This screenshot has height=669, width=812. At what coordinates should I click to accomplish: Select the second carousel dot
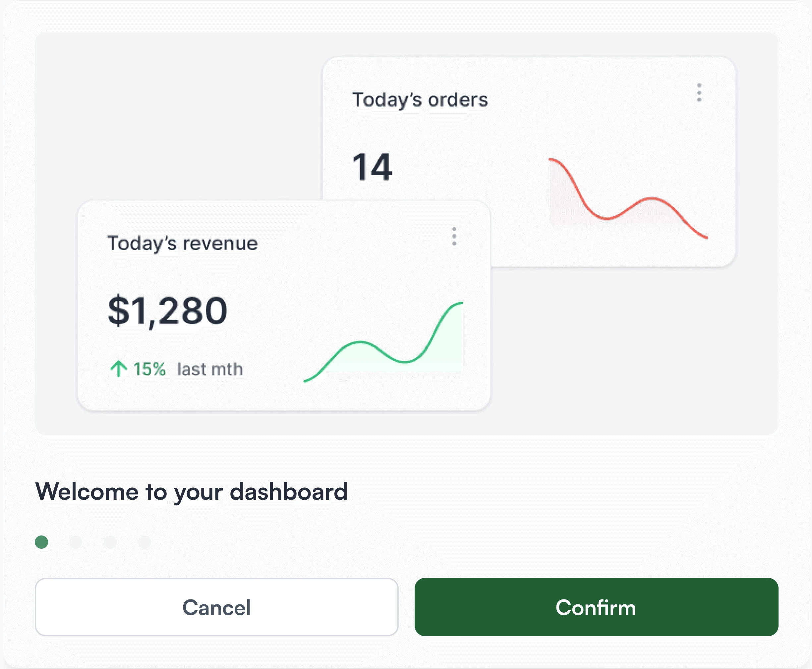(76, 542)
